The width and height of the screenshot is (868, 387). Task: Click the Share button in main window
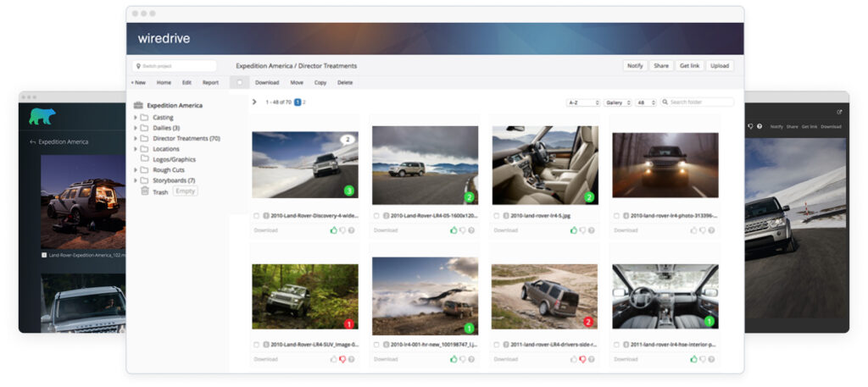click(x=661, y=66)
